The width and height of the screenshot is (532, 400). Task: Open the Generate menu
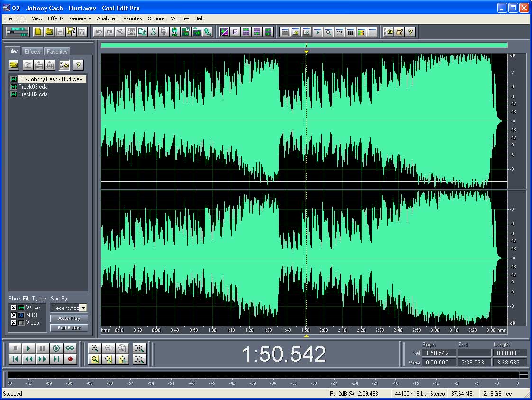[81, 18]
